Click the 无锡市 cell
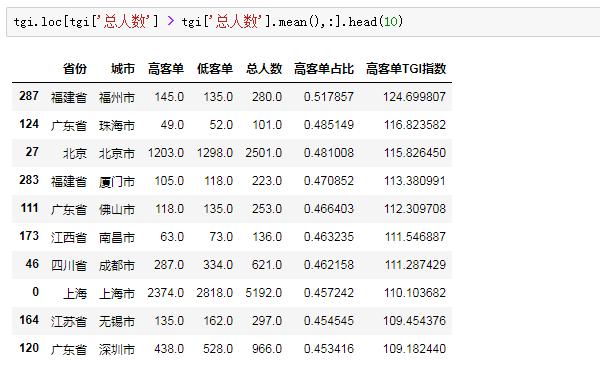600x365 pixels. [x=117, y=321]
